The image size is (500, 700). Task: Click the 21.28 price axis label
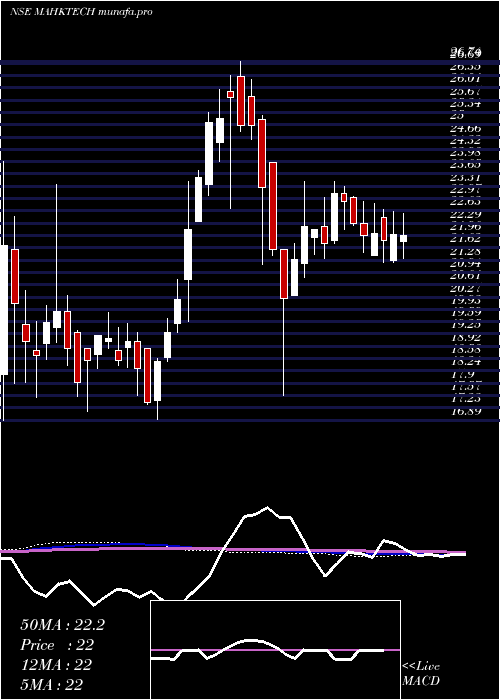pyautogui.click(x=466, y=252)
